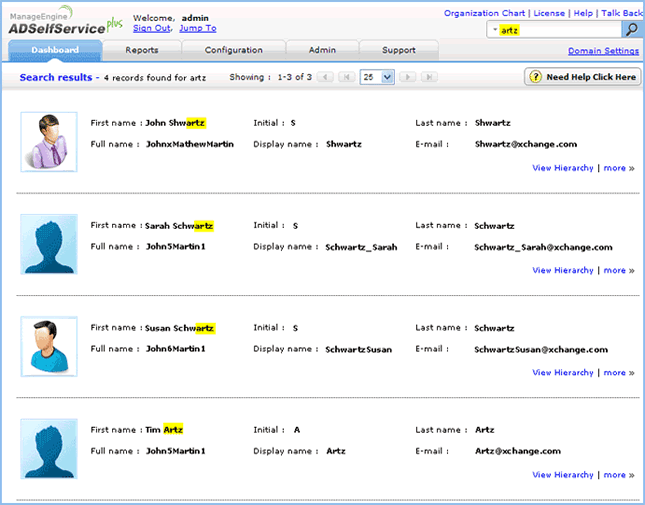This screenshot has height=505, width=645.
Task: Open the Configuration tab
Action: pos(233,50)
